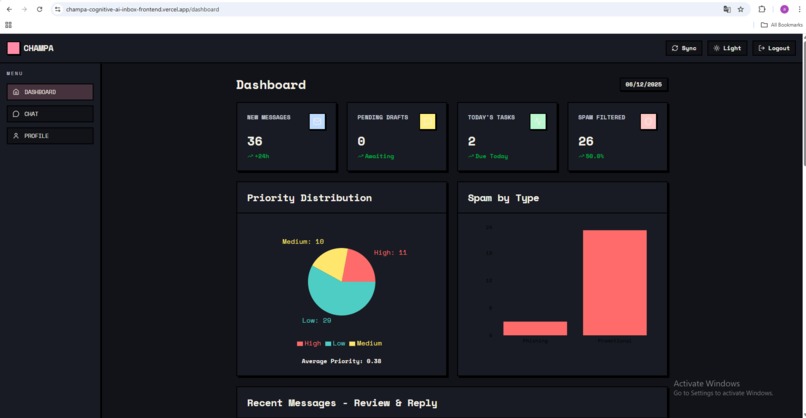Click the New Messages envelope icon
The image size is (806, 418).
(x=317, y=121)
